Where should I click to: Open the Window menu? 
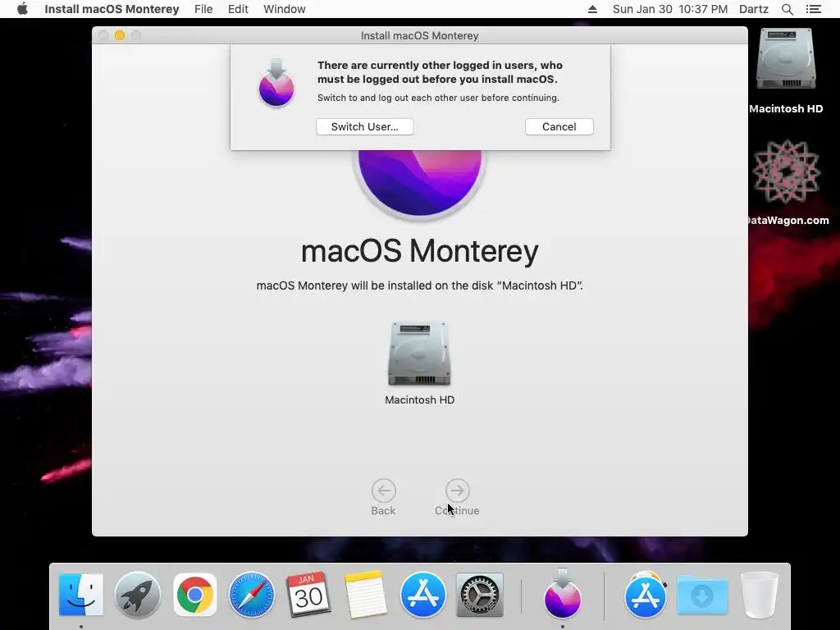(x=285, y=9)
